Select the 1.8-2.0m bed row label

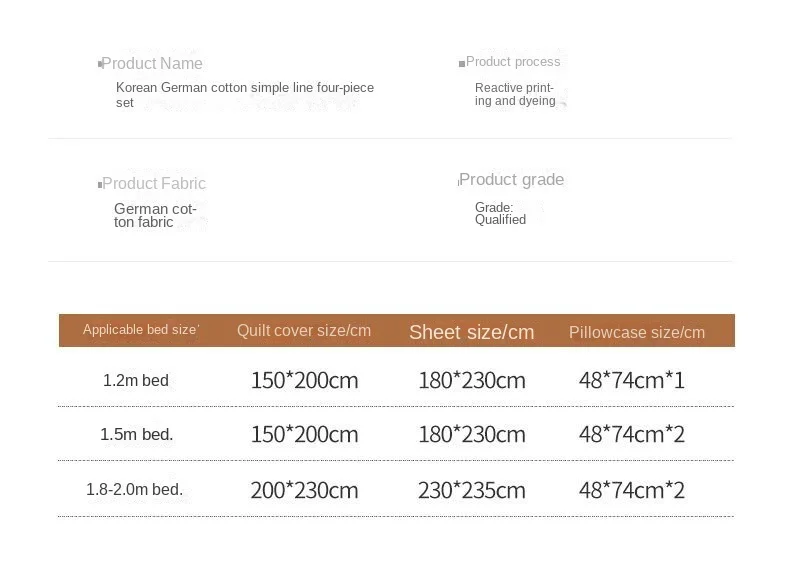pos(134,490)
